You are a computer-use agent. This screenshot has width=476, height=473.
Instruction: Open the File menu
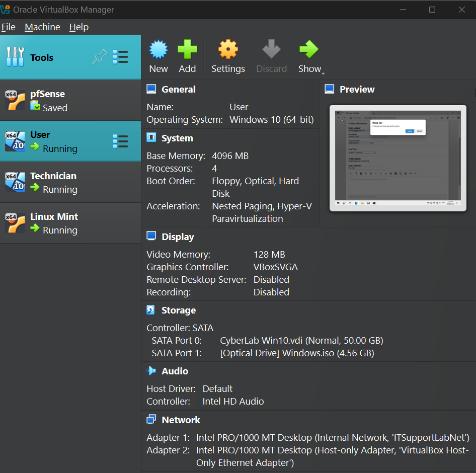click(x=9, y=27)
